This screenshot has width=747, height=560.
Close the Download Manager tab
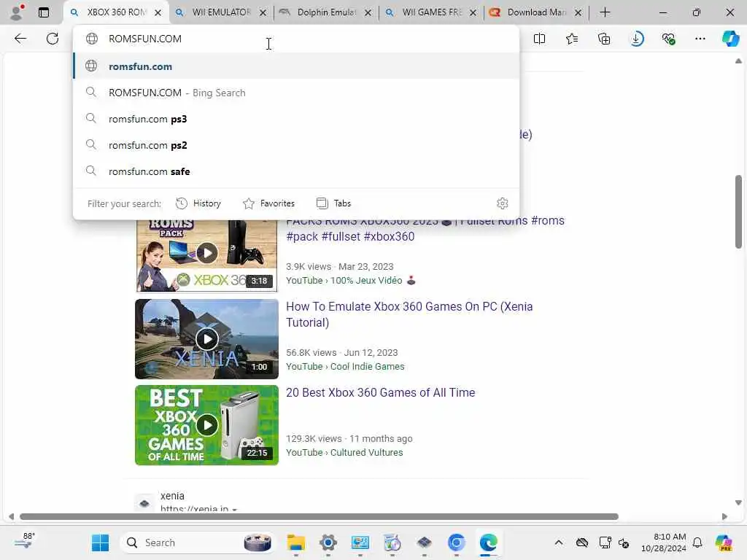[578, 13]
